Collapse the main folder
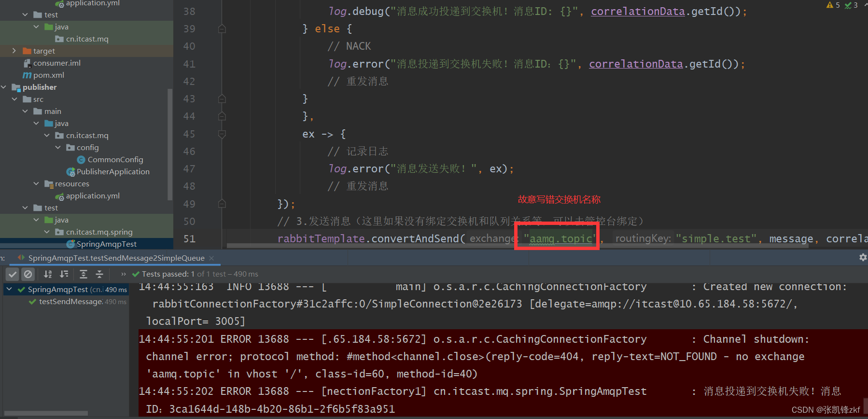The height and width of the screenshot is (419, 868). (x=25, y=111)
